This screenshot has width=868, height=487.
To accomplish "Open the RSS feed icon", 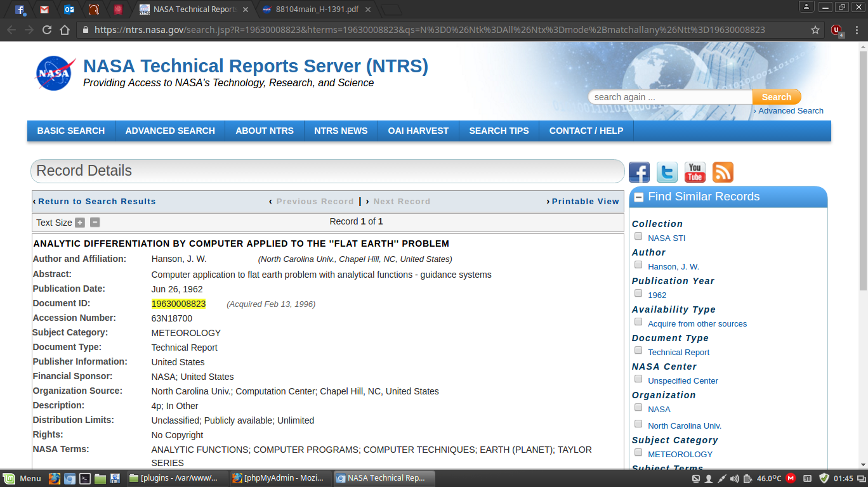I will click(x=723, y=172).
